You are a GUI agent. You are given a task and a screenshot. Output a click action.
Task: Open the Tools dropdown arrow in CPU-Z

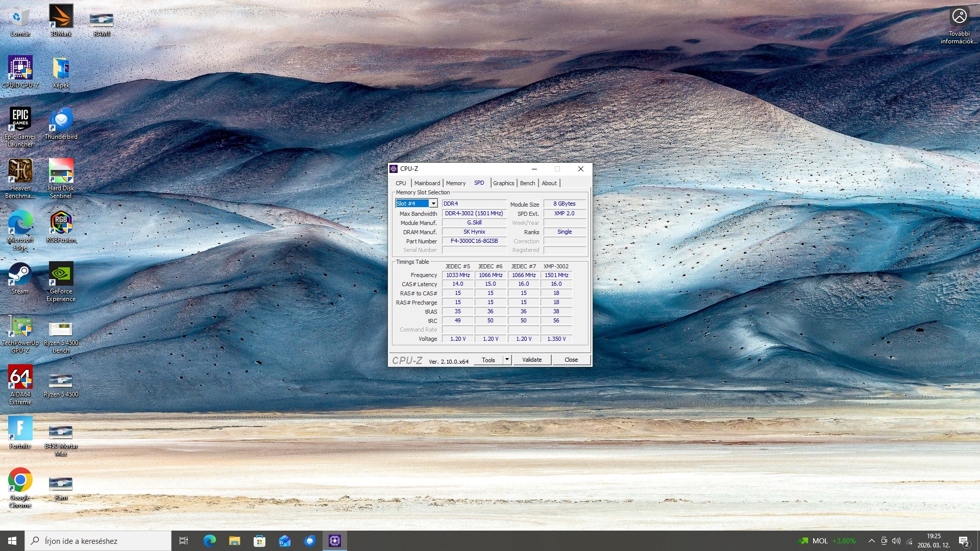click(x=507, y=360)
